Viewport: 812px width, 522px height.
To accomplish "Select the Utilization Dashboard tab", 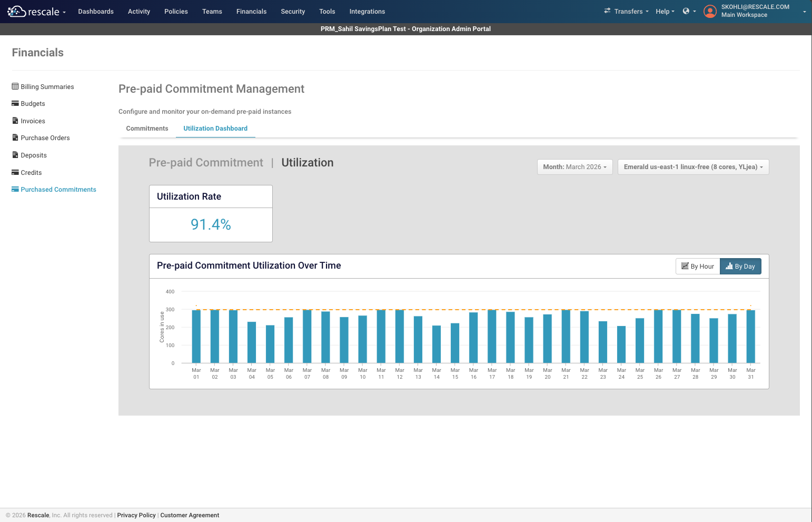I will coord(215,129).
